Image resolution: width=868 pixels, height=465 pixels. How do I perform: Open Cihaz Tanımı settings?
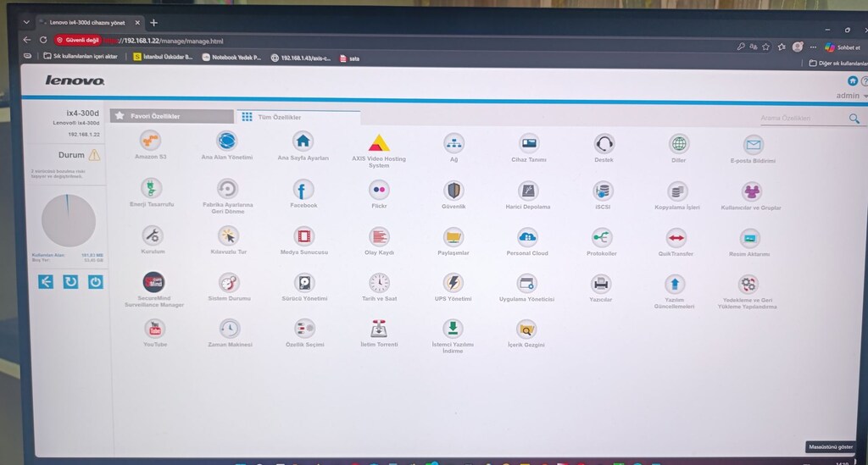pos(529,144)
